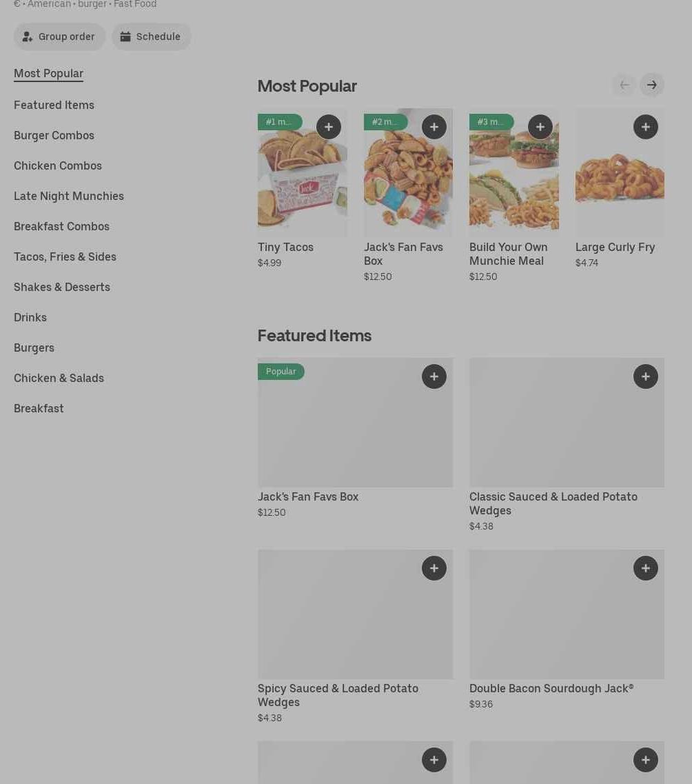Add Large Curly Fry using plus icon

pos(645,127)
